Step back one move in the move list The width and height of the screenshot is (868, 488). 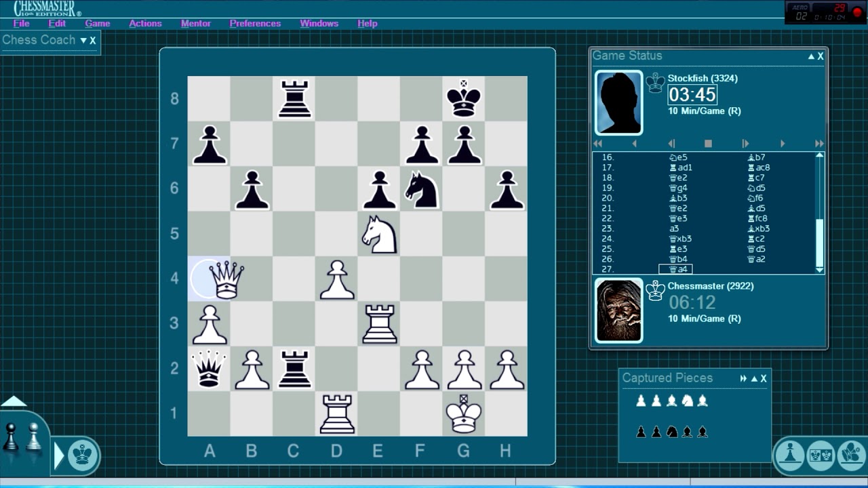click(634, 144)
